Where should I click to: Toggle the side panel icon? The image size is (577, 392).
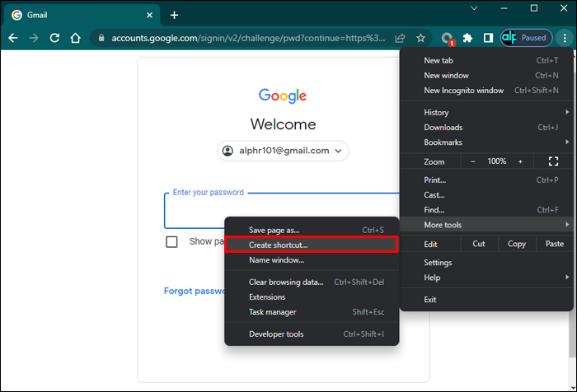click(488, 38)
